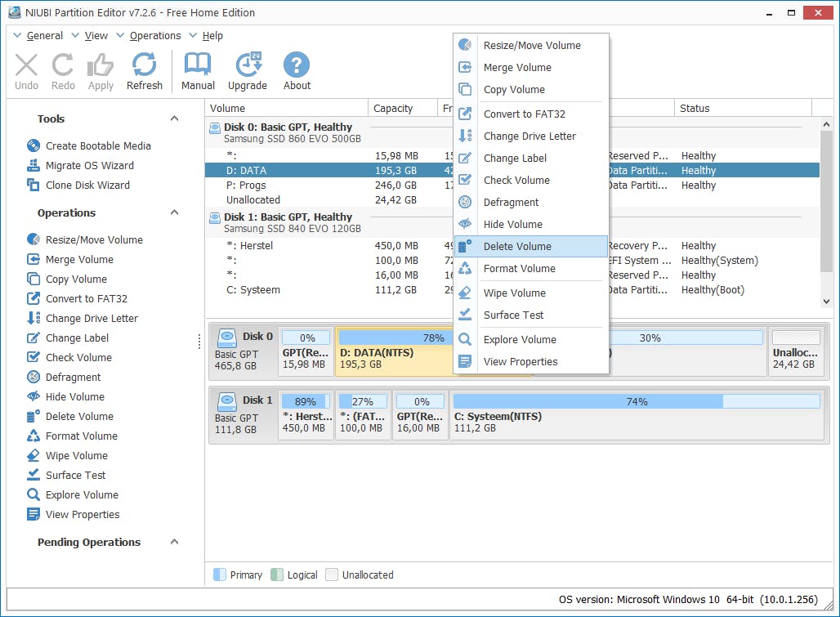The width and height of the screenshot is (840, 617).
Task: Open the About question mark icon
Action: point(297,71)
